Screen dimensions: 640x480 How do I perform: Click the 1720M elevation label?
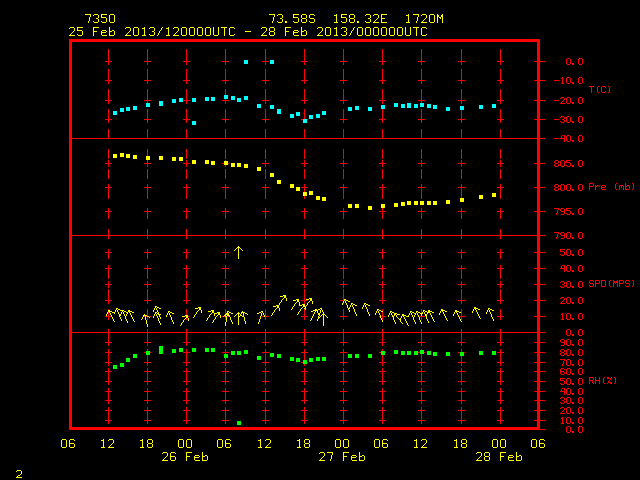click(424, 19)
